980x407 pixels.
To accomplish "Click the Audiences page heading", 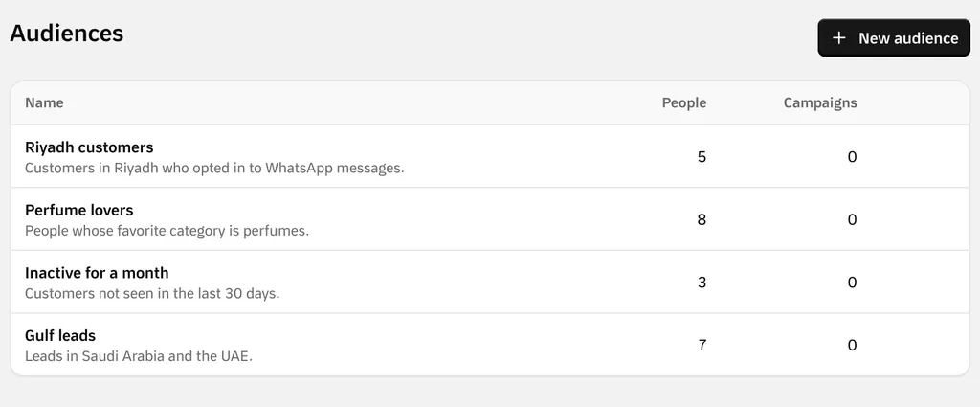I will pyautogui.click(x=67, y=34).
